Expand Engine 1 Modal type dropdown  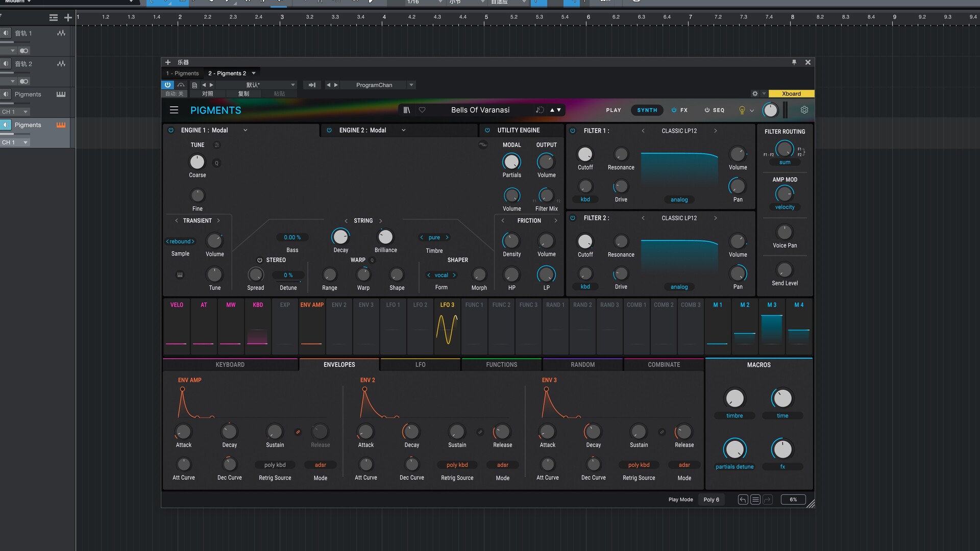(246, 130)
